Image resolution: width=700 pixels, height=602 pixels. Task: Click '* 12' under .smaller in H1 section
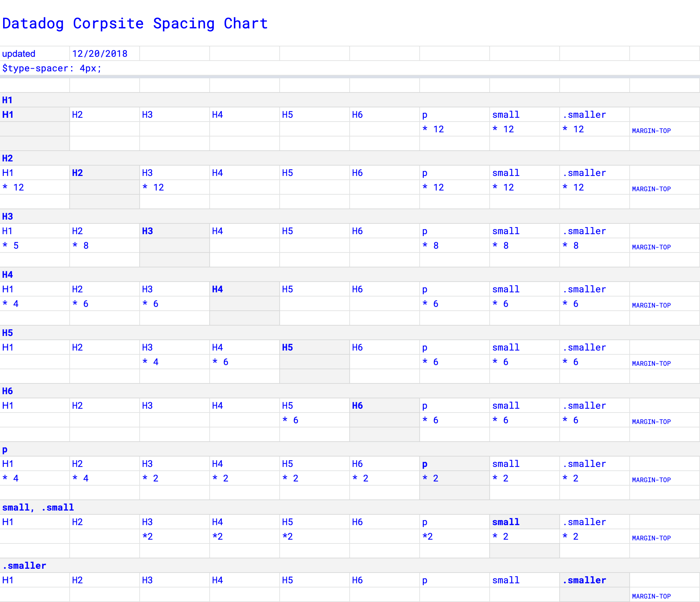595,129
